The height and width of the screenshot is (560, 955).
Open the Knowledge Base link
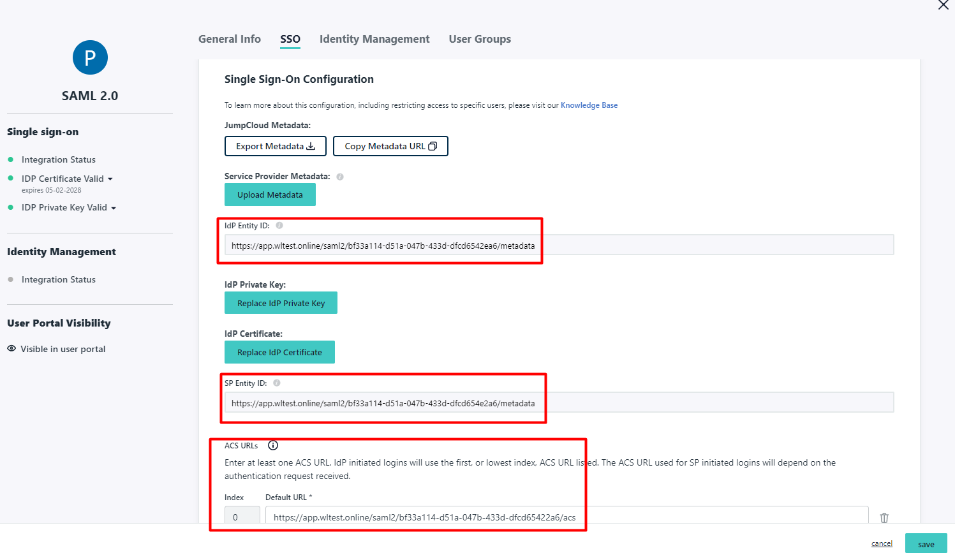coord(589,105)
